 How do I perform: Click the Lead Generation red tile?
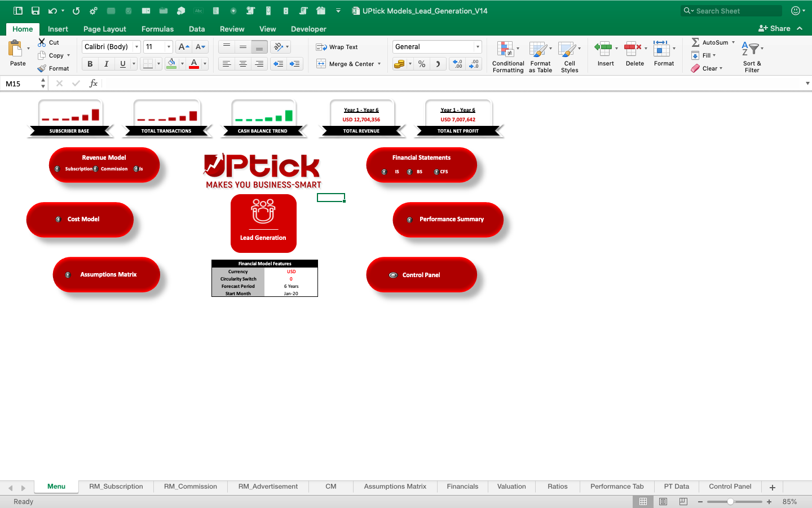click(263, 224)
